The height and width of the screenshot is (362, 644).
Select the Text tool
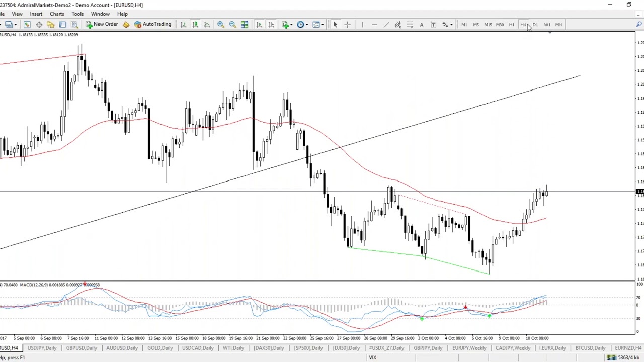click(x=422, y=24)
